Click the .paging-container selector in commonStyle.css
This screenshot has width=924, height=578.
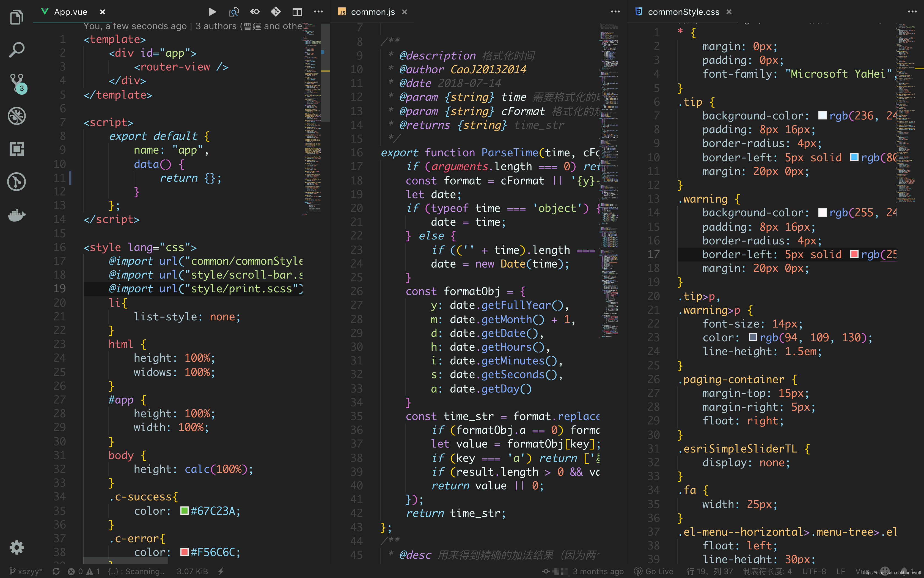(x=731, y=379)
